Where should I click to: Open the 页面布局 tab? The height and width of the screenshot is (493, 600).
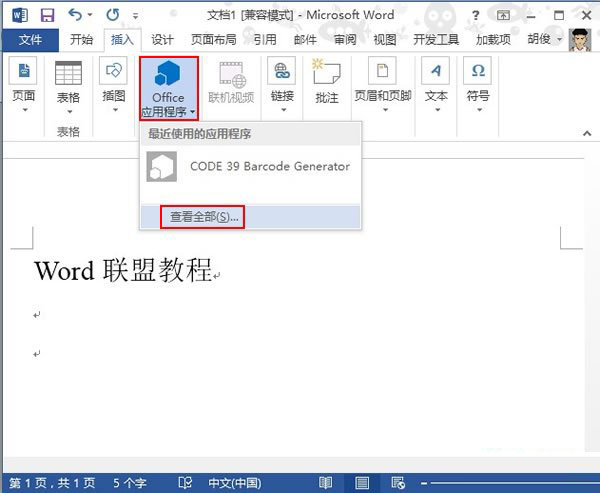pos(214,39)
